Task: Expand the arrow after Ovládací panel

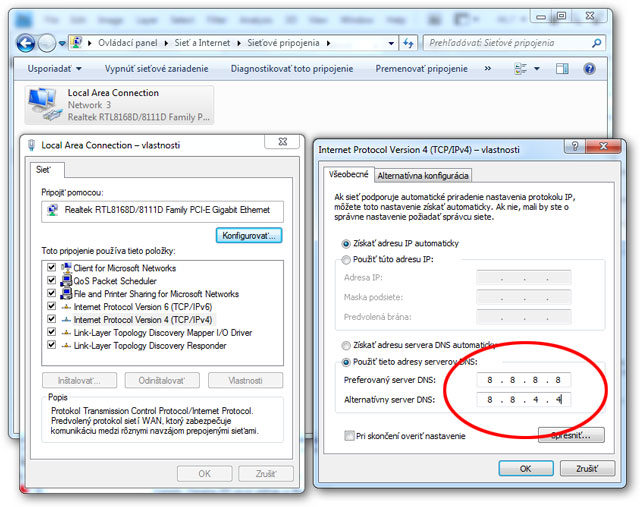Action: [x=166, y=43]
